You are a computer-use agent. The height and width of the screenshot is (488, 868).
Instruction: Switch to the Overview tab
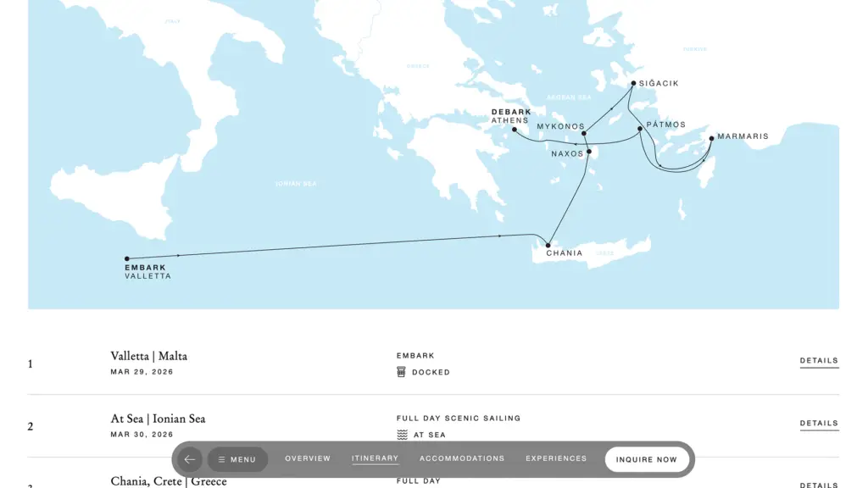pyautogui.click(x=308, y=458)
